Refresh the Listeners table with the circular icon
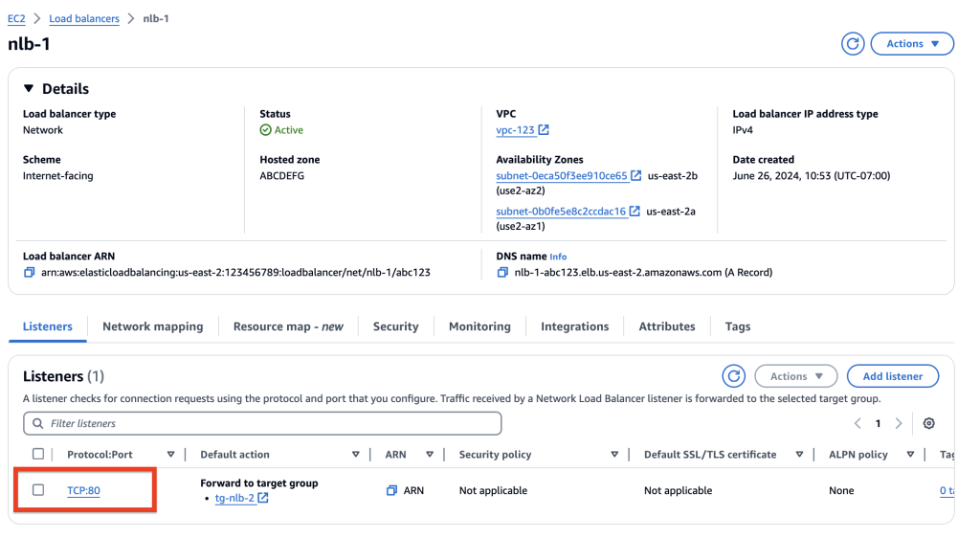Screen dimensions: 980x538 pyautogui.click(x=734, y=376)
